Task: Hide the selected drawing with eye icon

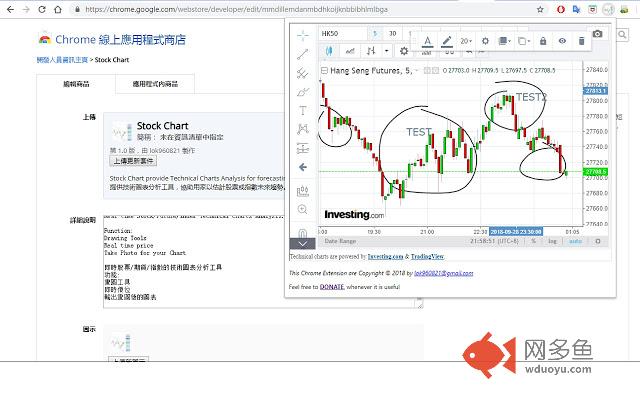Action: pyautogui.click(x=562, y=41)
